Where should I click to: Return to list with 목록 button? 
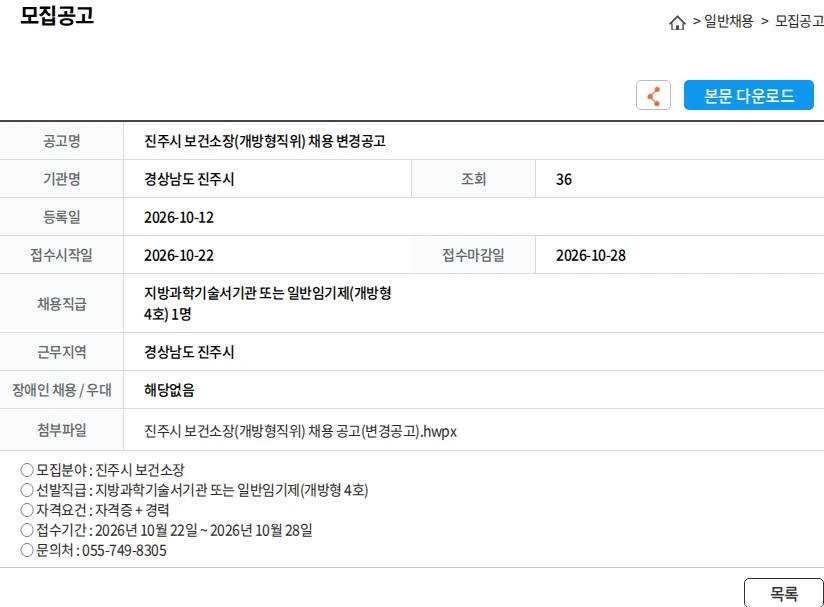(x=784, y=593)
